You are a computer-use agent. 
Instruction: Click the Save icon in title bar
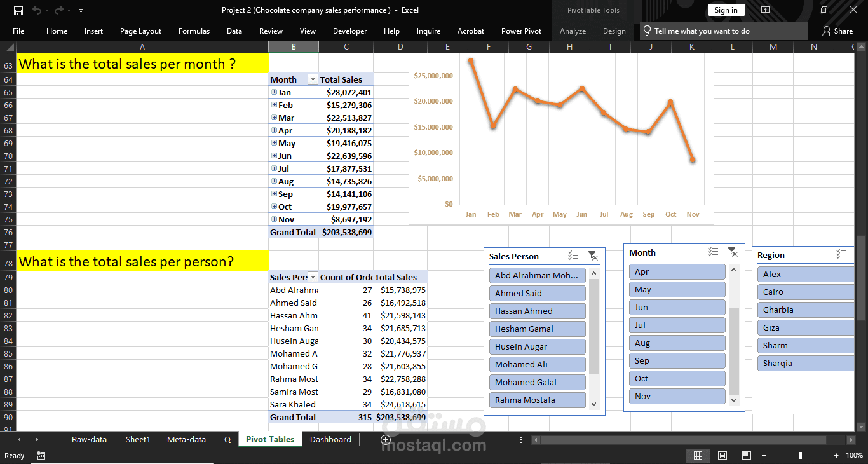coord(18,10)
